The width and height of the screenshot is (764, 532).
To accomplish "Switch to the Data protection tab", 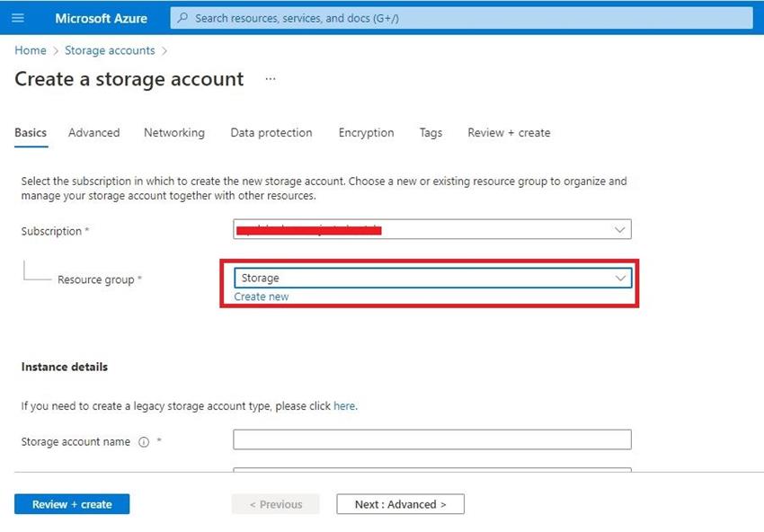I will [x=271, y=132].
